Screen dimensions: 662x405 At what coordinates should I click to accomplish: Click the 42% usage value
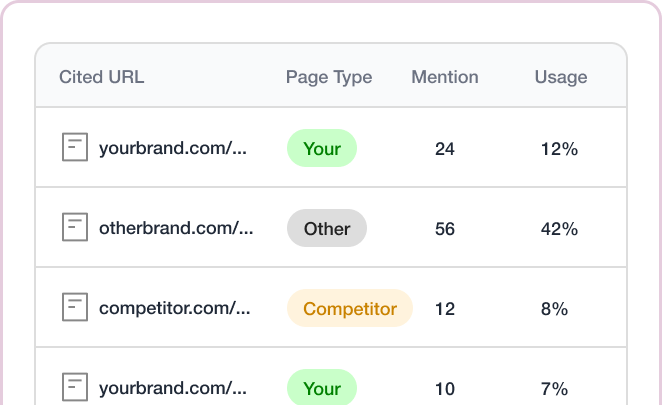(559, 229)
